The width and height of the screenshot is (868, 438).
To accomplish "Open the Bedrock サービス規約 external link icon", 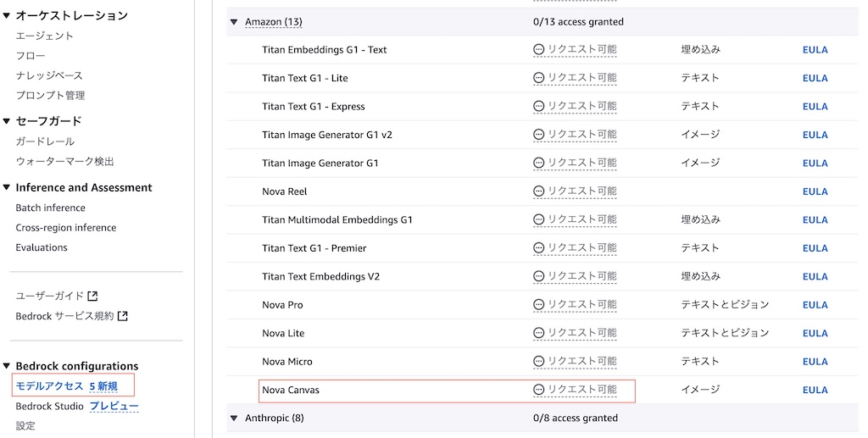I will pyautogui.click(x=123, y=316).
